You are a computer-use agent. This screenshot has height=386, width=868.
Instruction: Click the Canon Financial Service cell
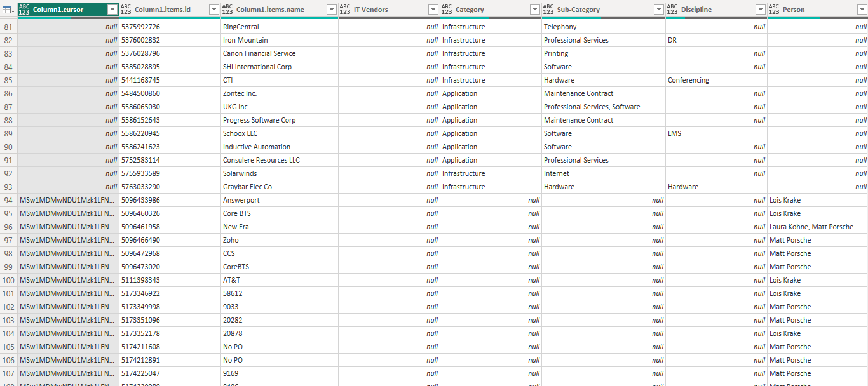280,53
